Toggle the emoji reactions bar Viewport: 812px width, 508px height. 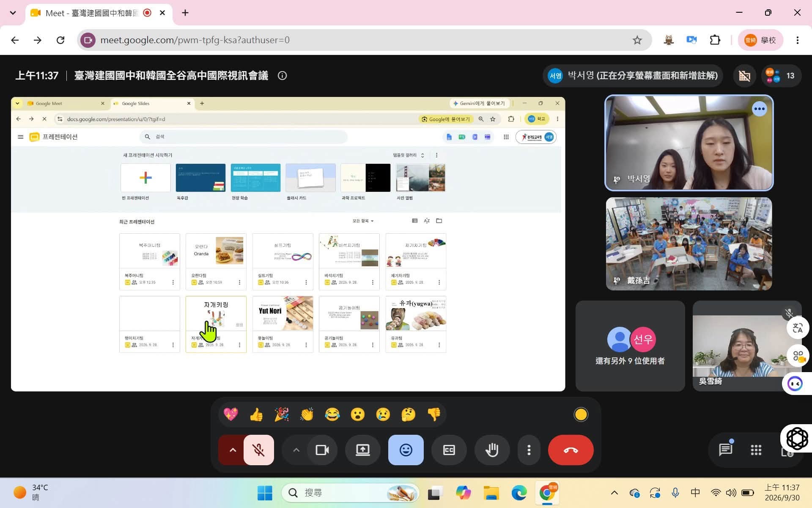coord(406,450)
